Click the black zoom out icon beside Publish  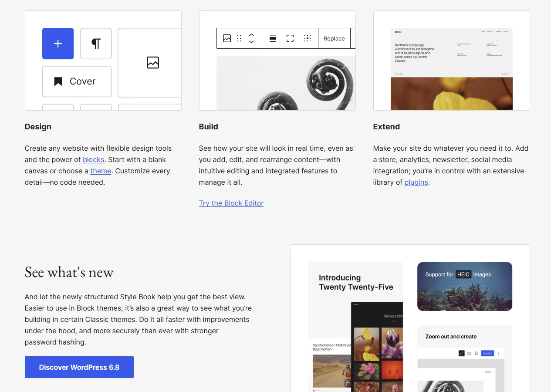tap(462, 353)
